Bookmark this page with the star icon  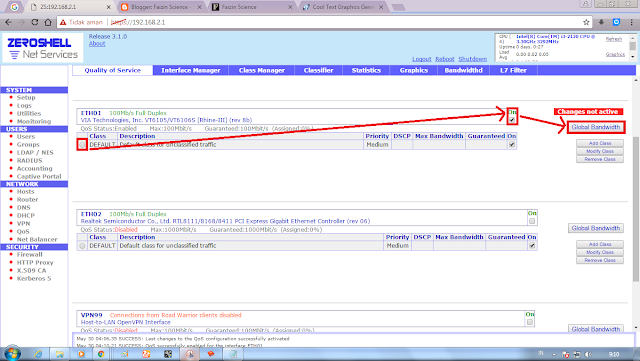tap(586, 22)
